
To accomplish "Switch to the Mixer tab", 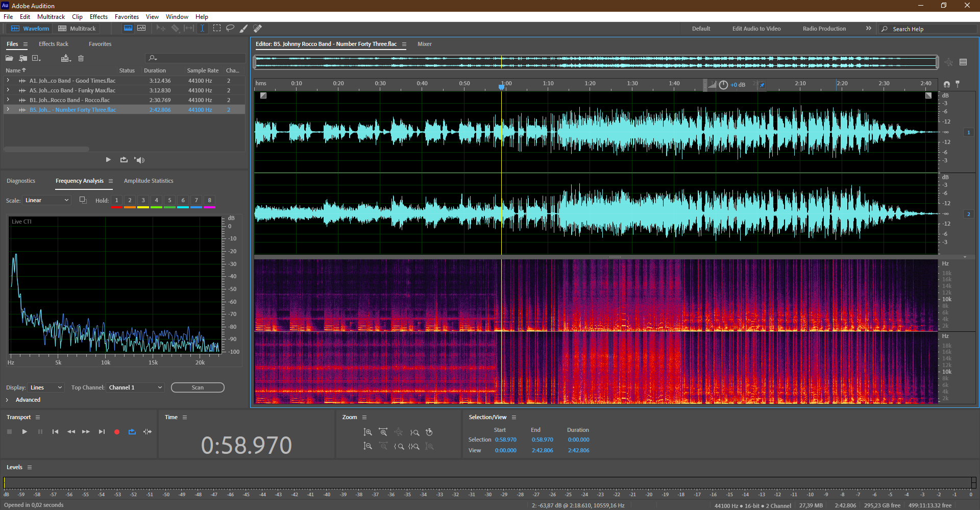I will pos(425,44).
